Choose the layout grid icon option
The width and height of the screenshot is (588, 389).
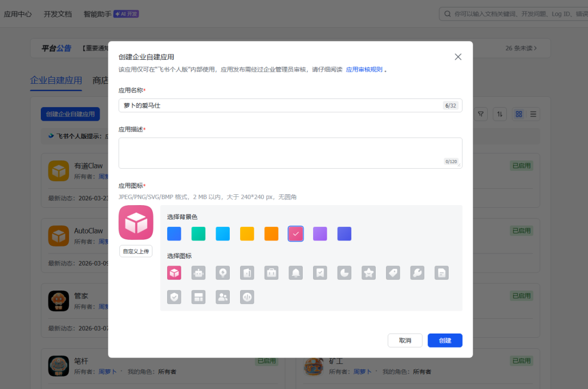tap(198, 297)
